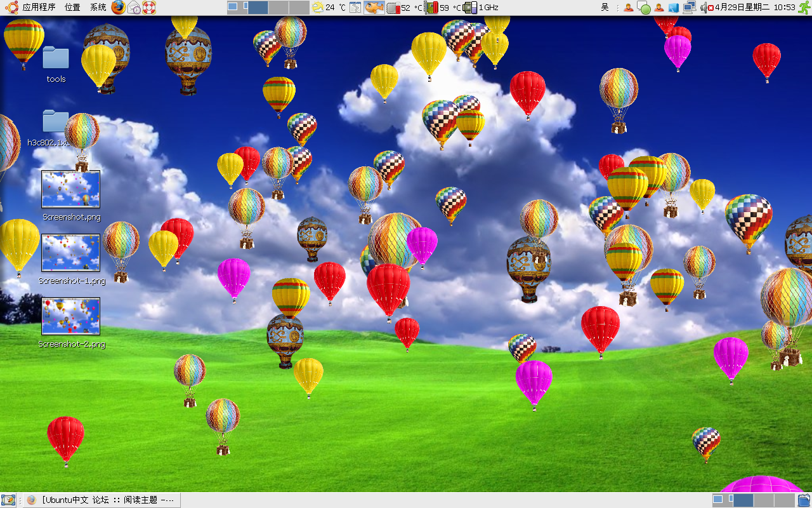
Task: Switch to third workspace in top switcher
Action: [x=278, y=8]
